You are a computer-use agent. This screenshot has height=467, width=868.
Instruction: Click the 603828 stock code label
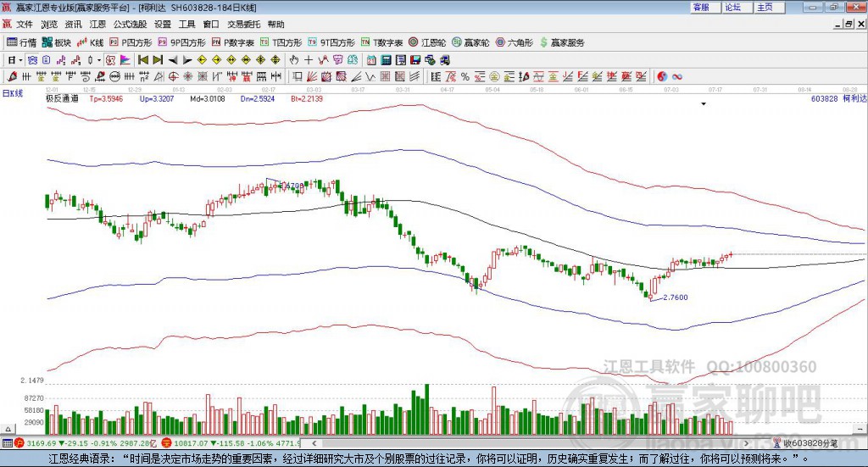tap(824, 98)
